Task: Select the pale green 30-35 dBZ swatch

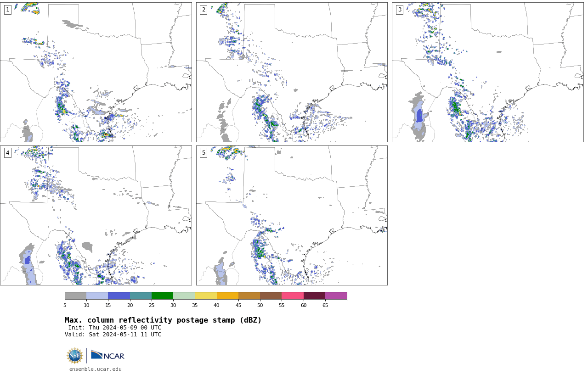Action: (x=184, y=296)
